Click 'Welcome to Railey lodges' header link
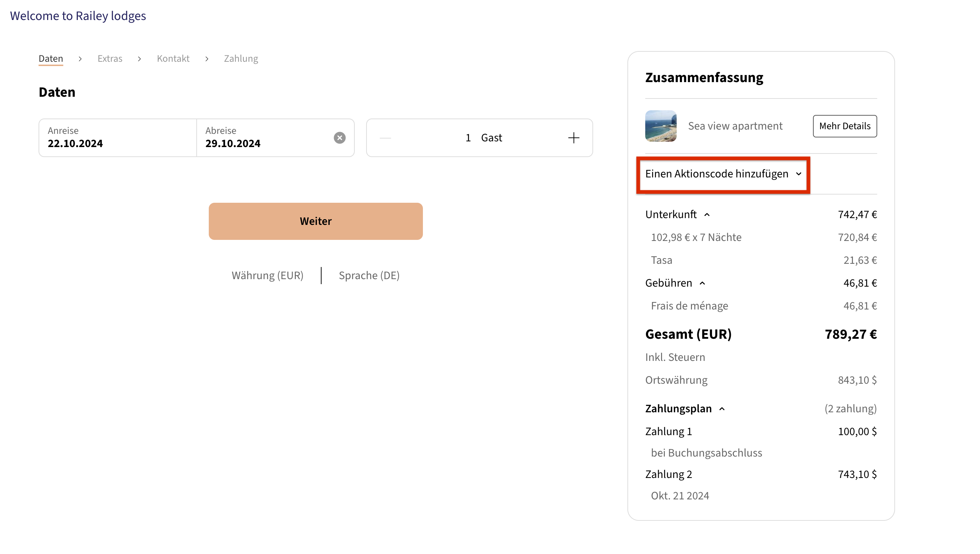 (77, 16)
